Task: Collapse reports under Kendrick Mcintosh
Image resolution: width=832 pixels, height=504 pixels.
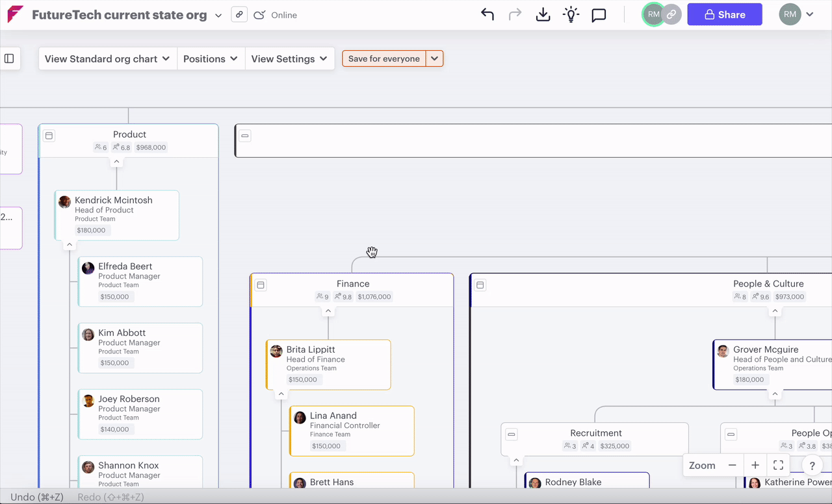Action: pos(70,245)
